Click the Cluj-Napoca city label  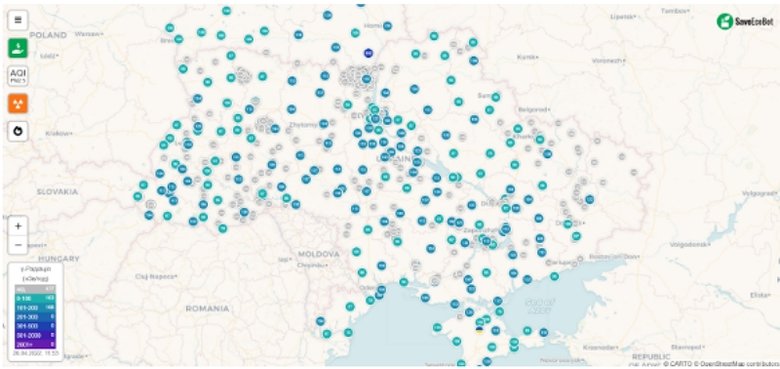(156, 276)
